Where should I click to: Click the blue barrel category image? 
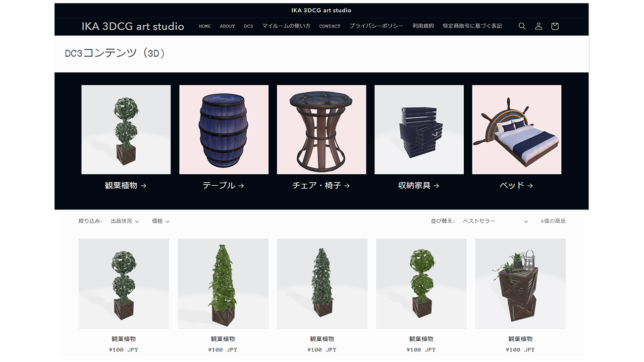tap(224, 130)
